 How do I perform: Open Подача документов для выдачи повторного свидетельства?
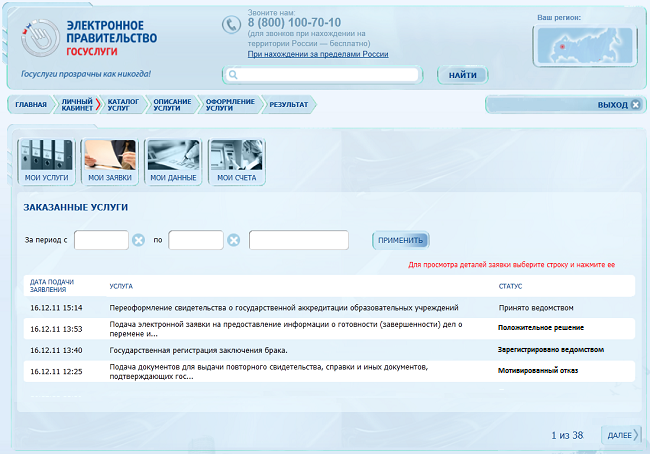coord(269,371)
